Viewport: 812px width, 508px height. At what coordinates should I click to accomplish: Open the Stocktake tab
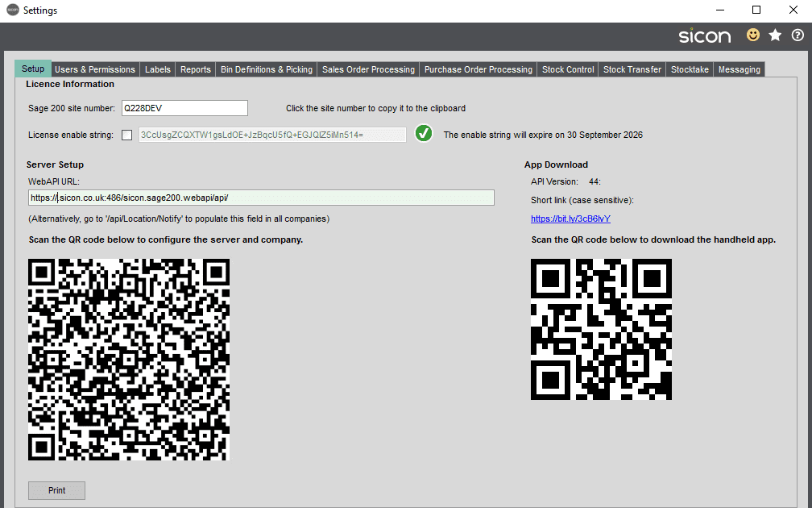pos(690,69)
